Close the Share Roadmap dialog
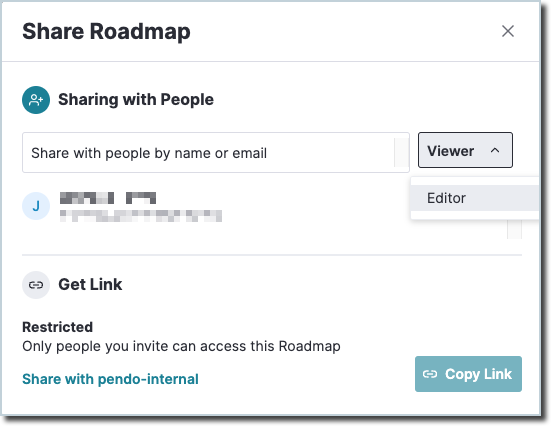The image size is (551, 426). pos(508,31)
